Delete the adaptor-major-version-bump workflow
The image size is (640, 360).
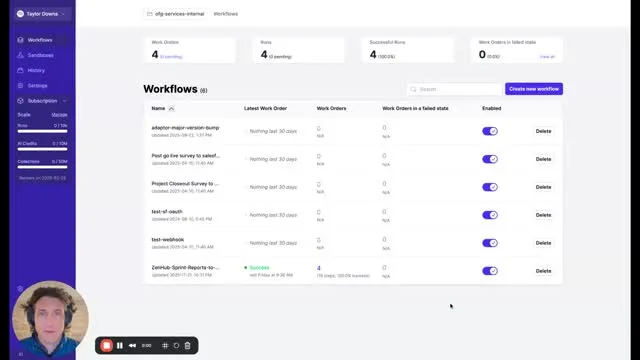pyautogui.click(x=543, y=131)
